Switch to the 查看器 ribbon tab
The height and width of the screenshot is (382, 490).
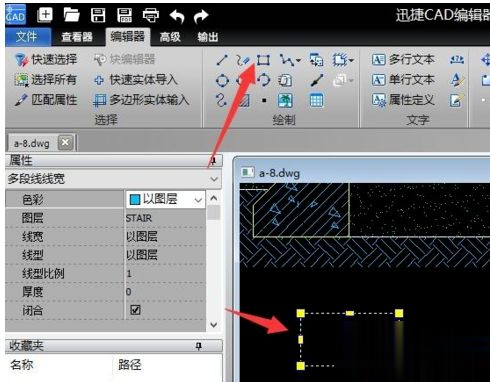tap(77, 37)
